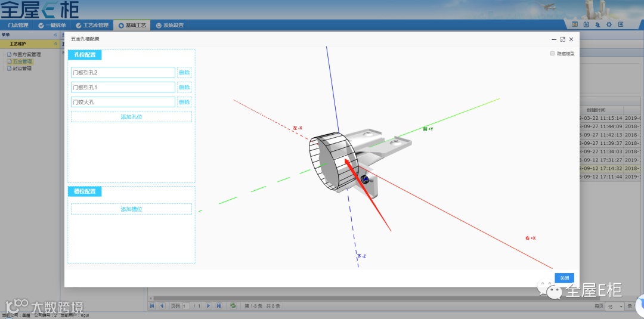Image resolution: width=644 pixels, height=319 pixels.
Task: Click the 添加槽位 button
Action: pyautogui.click(x=131, y=209)
